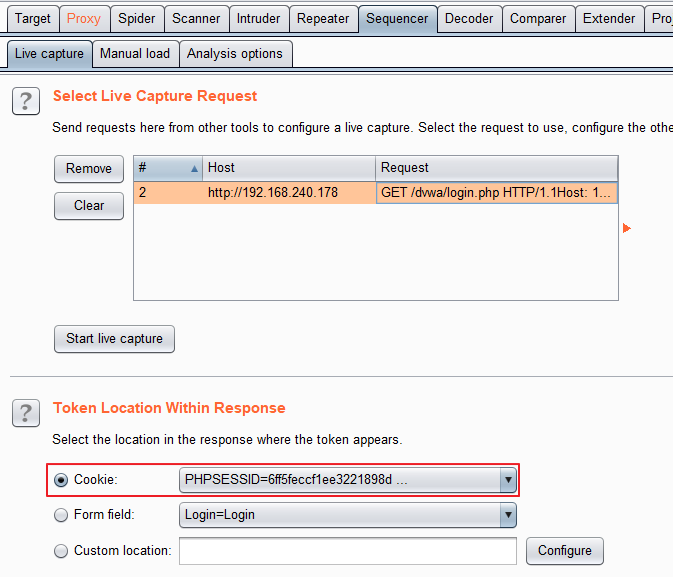
Task: Click the Clear button
Action: (x=89, y=206)
